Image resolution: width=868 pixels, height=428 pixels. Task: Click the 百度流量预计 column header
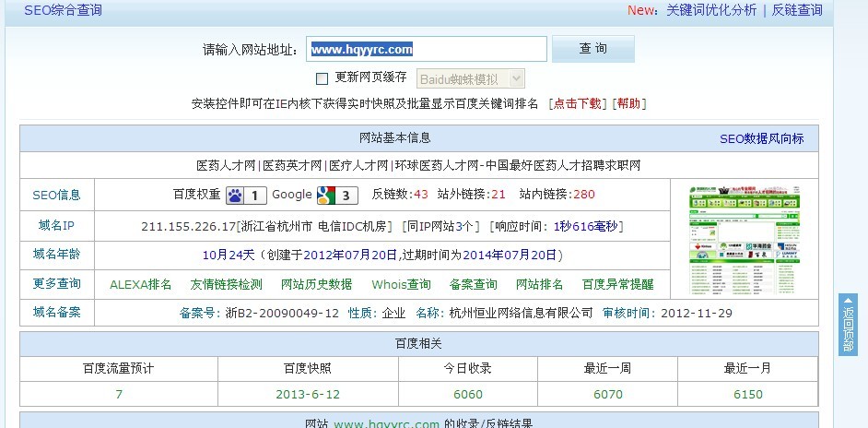[119, 368]
